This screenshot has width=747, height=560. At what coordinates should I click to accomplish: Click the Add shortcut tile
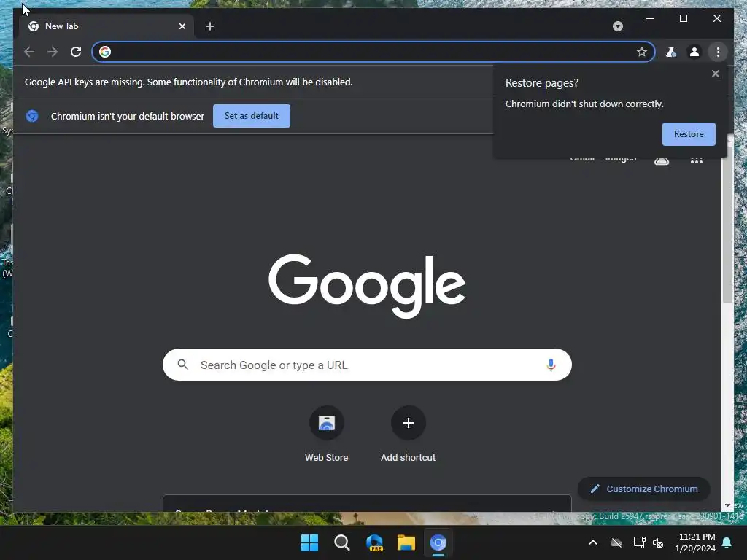coord(408,435)
